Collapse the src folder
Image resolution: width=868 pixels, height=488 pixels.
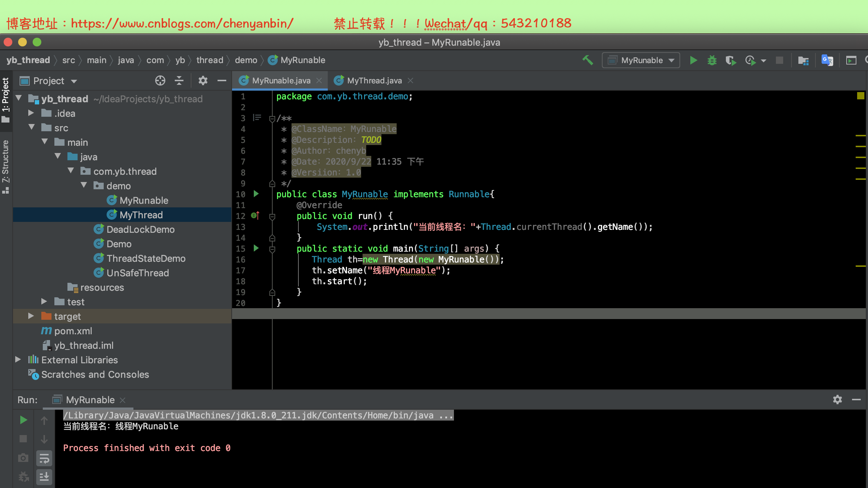pos(32,127)
